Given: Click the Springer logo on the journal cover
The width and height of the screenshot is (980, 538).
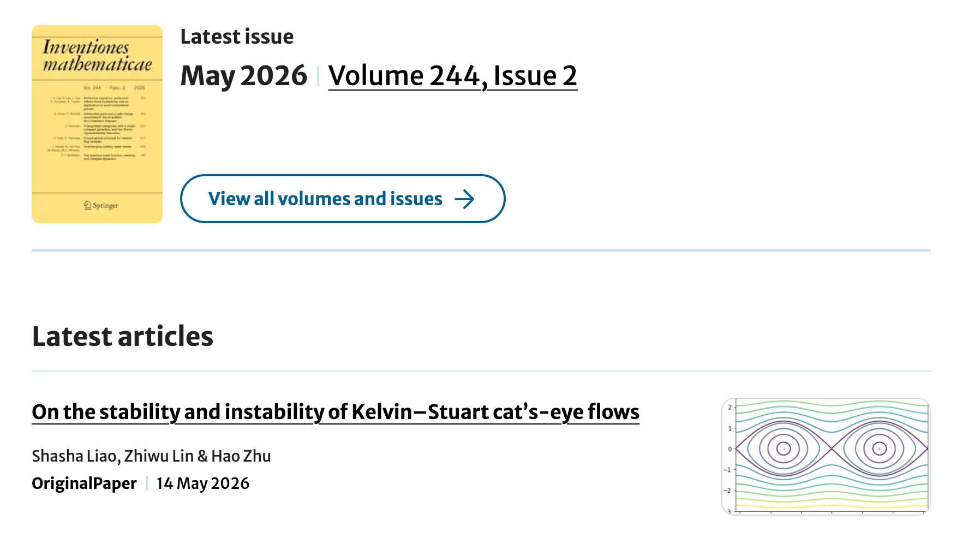Looking at the screenshot, I should pyautogui.click(x=101, y=205).
